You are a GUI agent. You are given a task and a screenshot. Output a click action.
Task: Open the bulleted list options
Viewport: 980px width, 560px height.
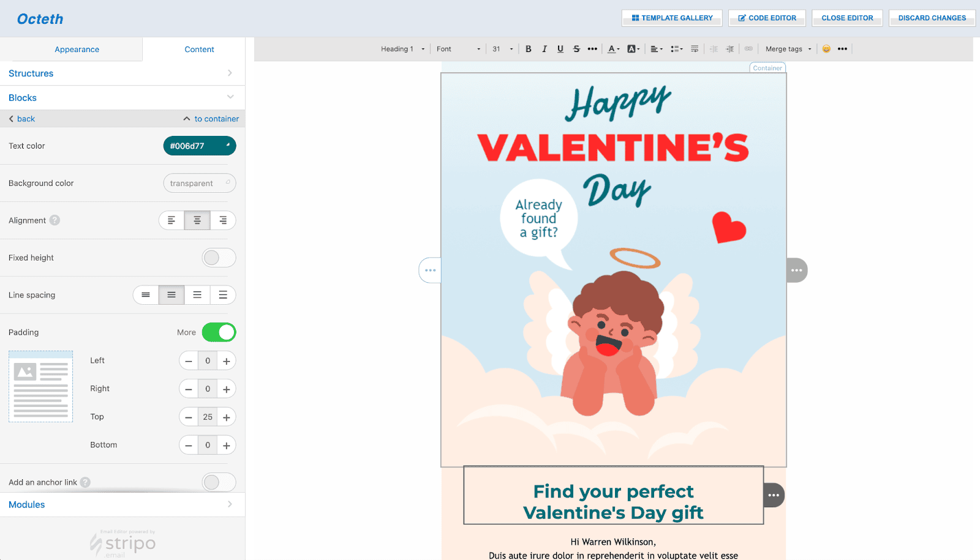click(x=676, y=49)
